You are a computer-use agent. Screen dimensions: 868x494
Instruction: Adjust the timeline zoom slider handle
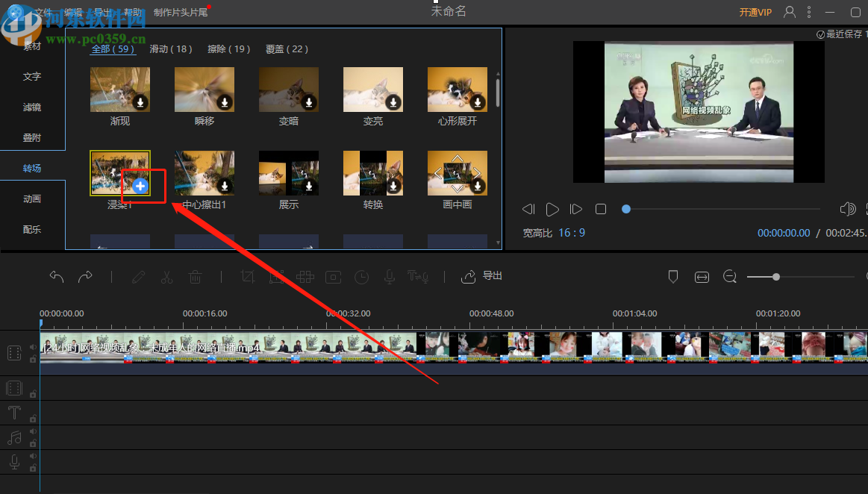coord(776,277)
